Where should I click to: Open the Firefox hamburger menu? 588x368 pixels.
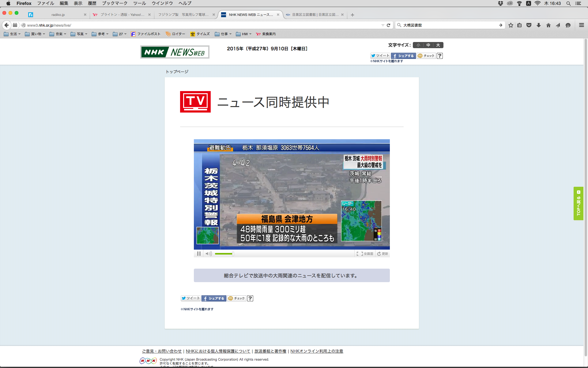pyautogui.click(x=581, y=25)
